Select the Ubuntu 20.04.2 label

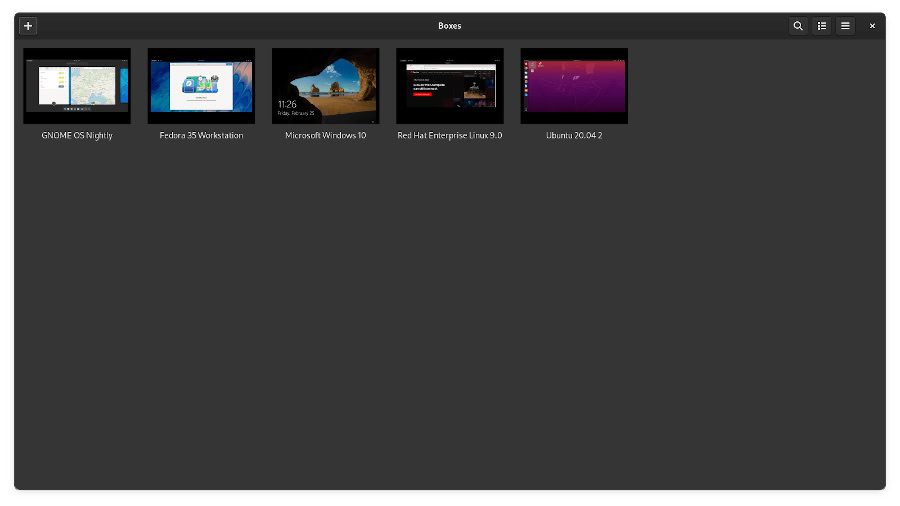pos(574,135)
